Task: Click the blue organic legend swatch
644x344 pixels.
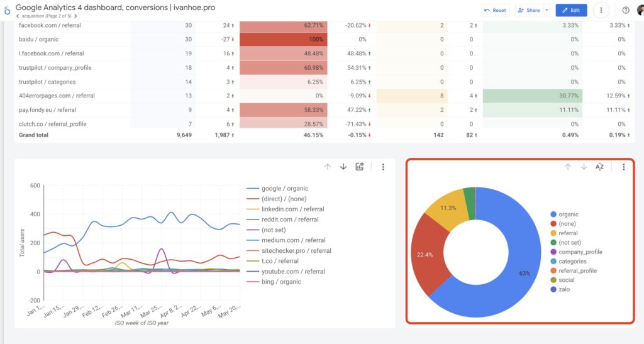Action: (x=553, y=214)
